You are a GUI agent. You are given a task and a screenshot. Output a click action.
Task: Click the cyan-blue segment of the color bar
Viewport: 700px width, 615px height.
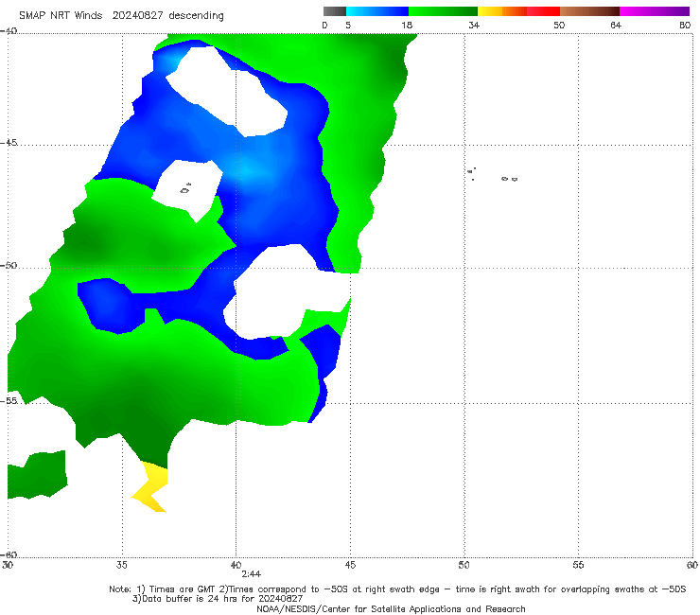tap(377, 11)
